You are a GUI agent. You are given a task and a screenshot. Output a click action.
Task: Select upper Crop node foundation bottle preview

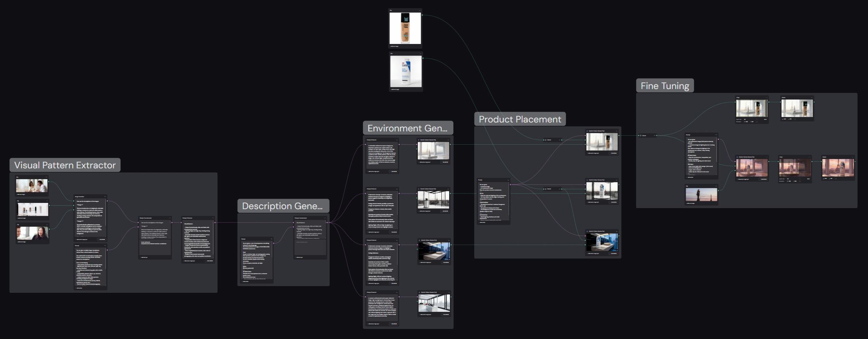[752, 108]
